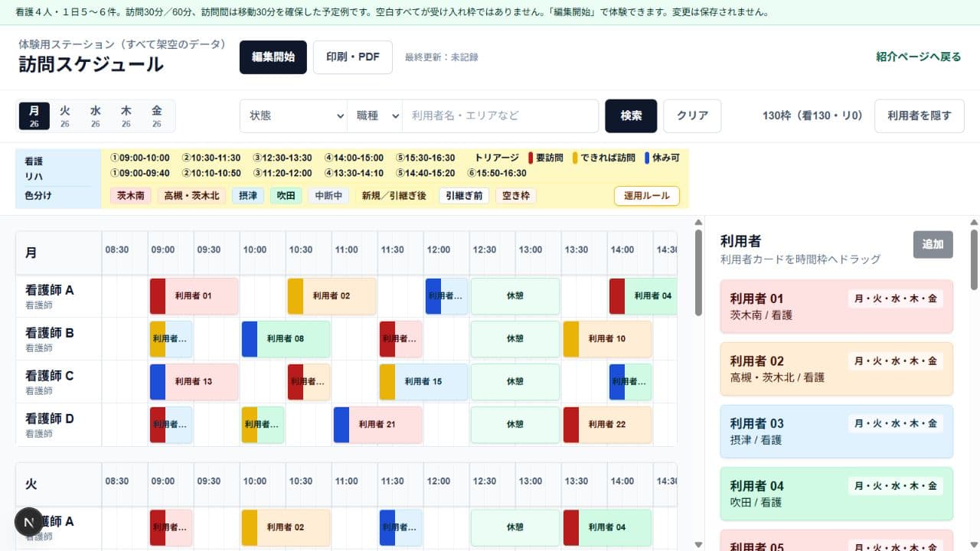
Task: Open Monday 看護師 A's 利用者 04 block
Action: [642, 296]
